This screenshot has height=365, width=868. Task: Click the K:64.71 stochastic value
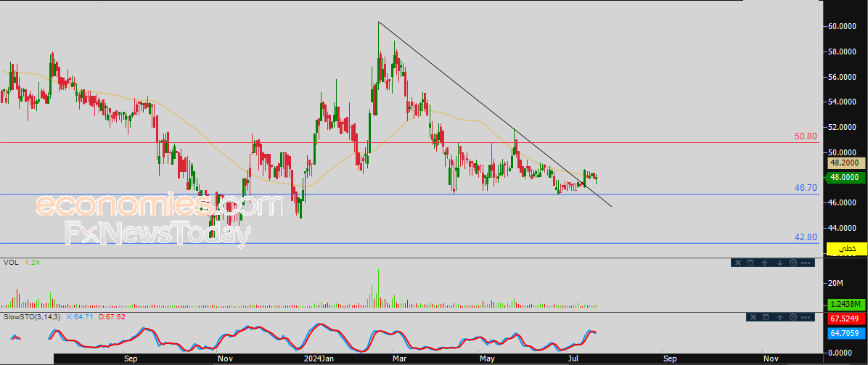[x=81, y=317]
